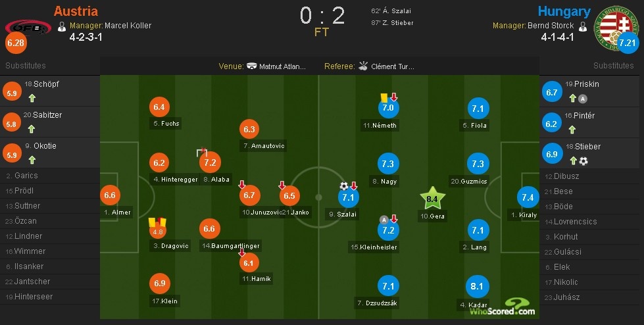Click the goal ball icon on Szalai

point(343,186)
